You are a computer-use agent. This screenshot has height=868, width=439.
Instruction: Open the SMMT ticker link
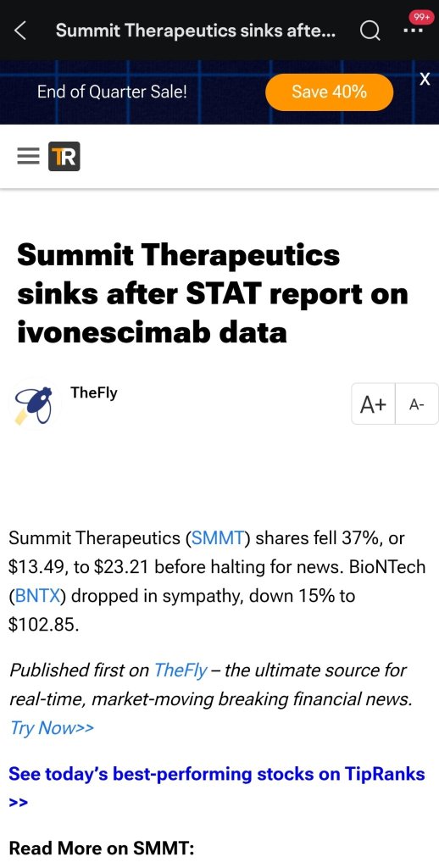click(217, 537)
